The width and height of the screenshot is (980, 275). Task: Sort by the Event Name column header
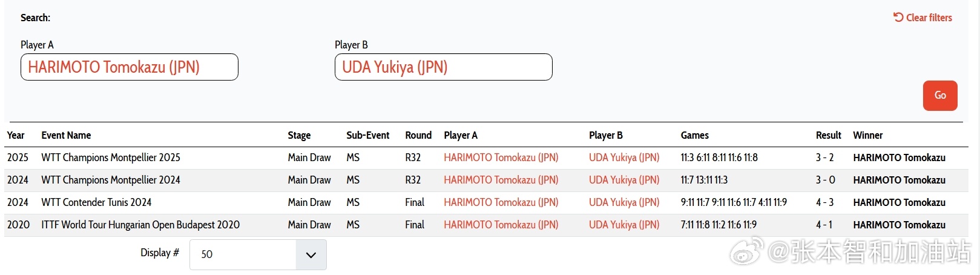tap(66, 135)
